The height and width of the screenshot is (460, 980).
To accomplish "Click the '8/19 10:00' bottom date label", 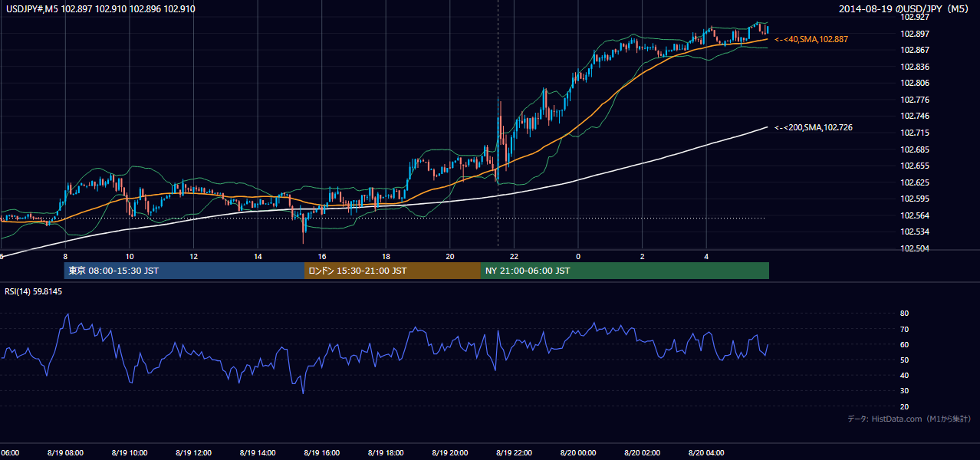I will [130, 453].
